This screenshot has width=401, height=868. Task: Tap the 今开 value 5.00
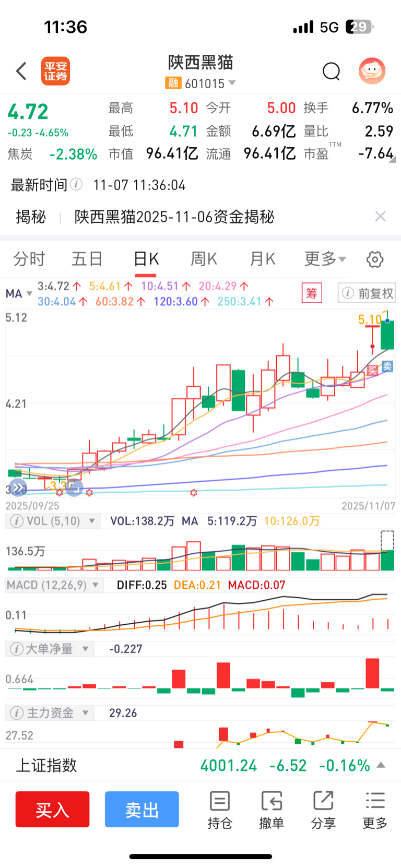click(281, 108)
